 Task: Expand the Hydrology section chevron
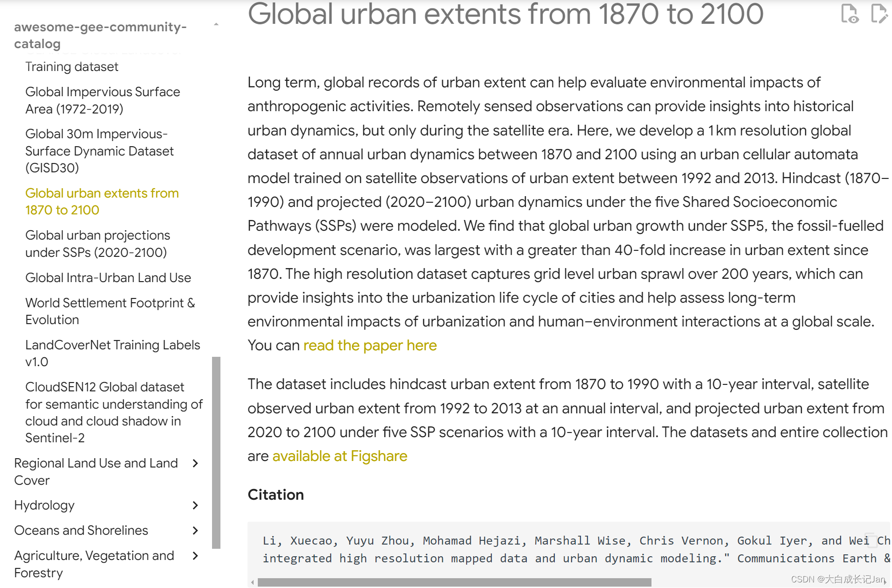[x=195, y=505]
